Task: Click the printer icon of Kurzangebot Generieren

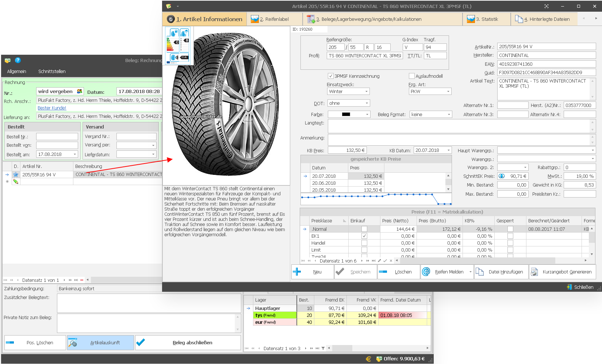Action: 534,272
